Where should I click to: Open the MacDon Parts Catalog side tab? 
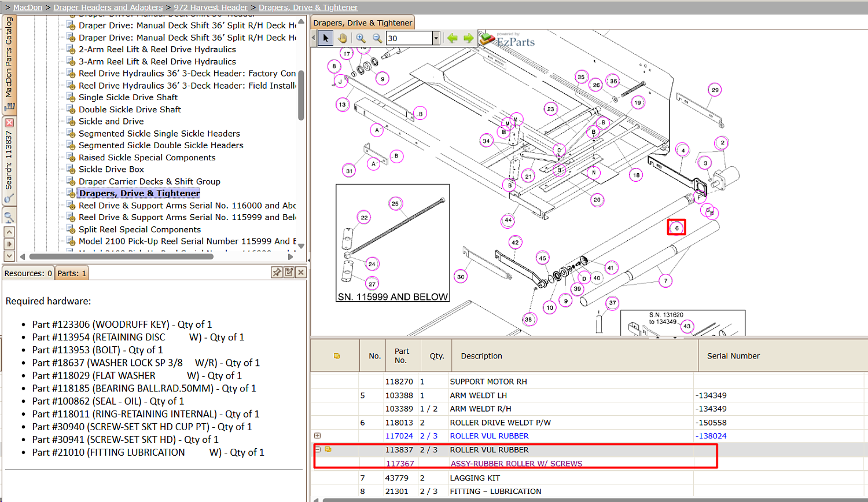click(x=9, y=64)
